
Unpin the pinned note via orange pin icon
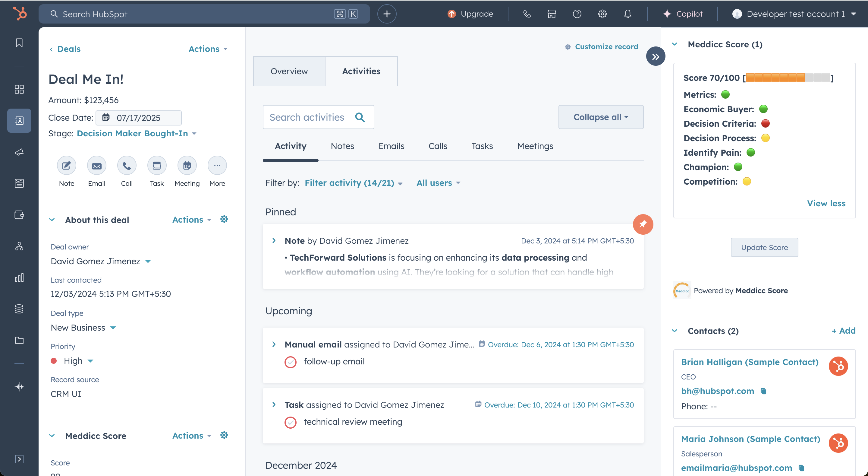coord(643,224)
